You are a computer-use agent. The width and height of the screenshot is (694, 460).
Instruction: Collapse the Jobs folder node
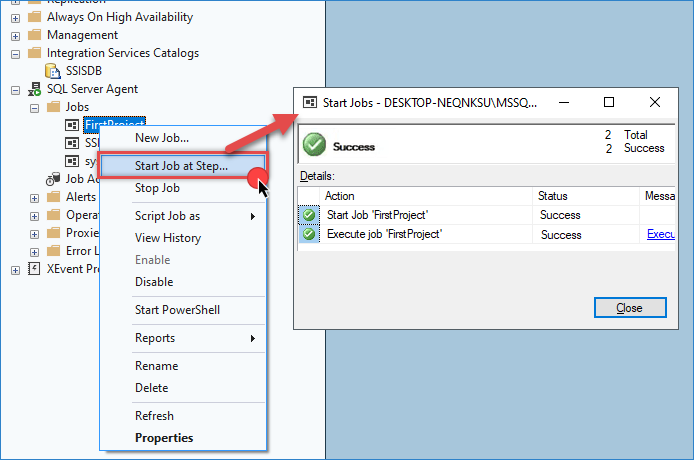[x=34, y=107]
